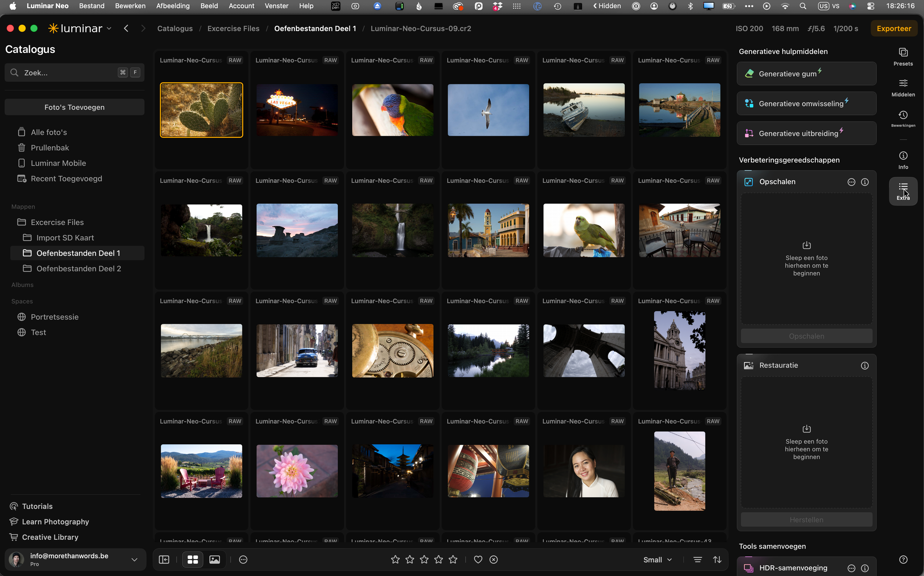Rate the photo five stars
This screenshot has height=576, width=924.
tap(453, 559)
